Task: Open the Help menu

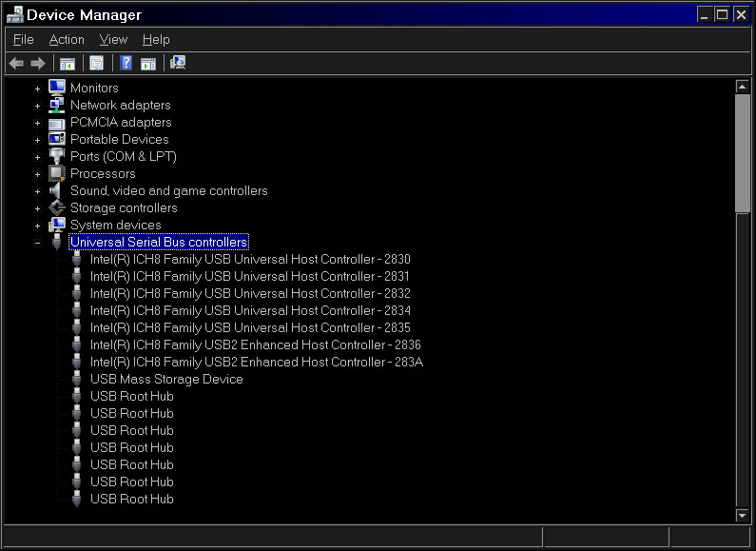Action: tap(156, 40)
